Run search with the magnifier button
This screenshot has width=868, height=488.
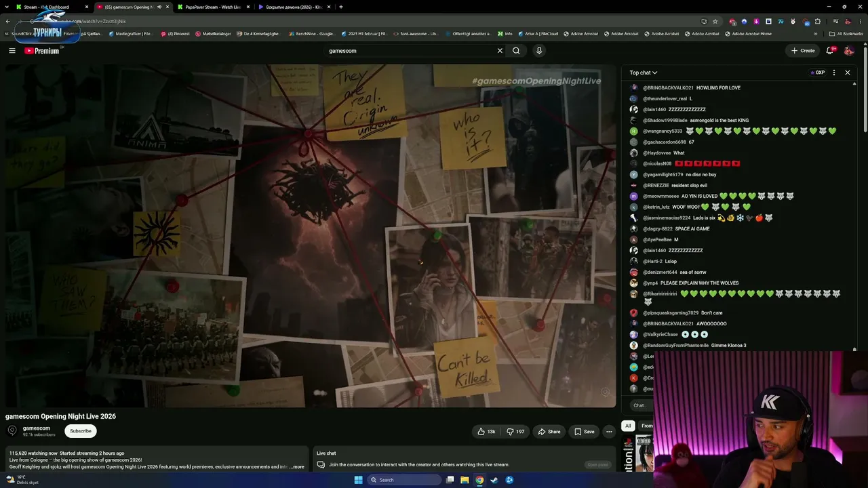(x=516, y=51)
